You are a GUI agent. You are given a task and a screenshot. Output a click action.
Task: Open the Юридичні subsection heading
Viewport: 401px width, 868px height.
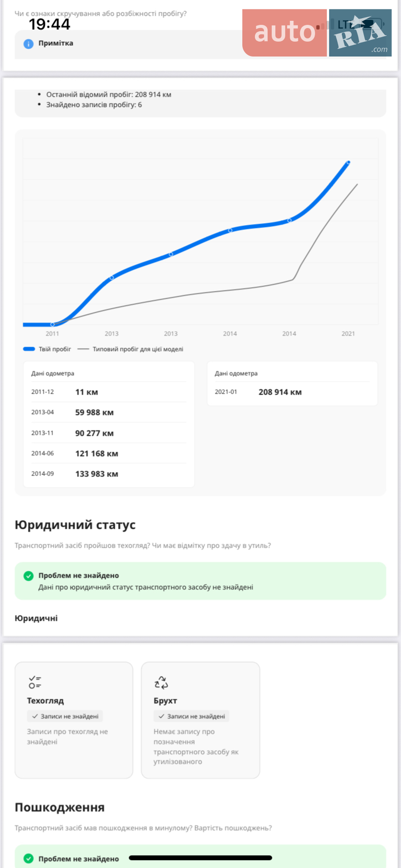pos(36,618)
